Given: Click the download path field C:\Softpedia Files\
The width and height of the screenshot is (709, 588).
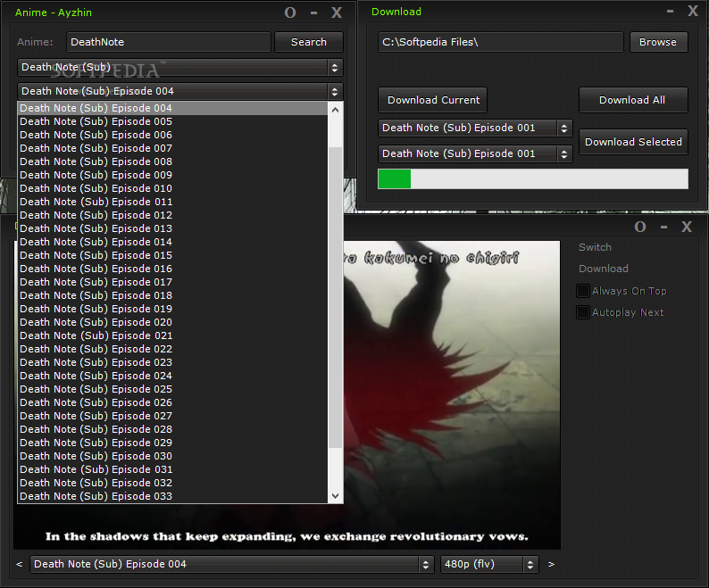Looking at the screenshot, I should 501,42.
